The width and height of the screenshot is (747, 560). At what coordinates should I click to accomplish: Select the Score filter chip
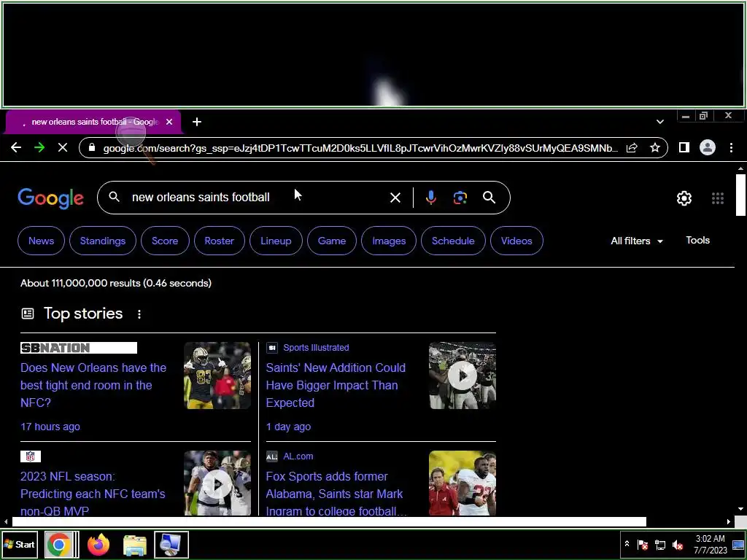pos(165,241)
